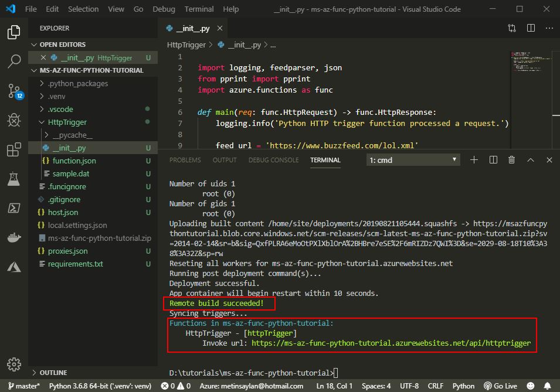560x392 pixels.
Task: Open the Edit menu
Action: pyautogui.click(x=52, y=9)
